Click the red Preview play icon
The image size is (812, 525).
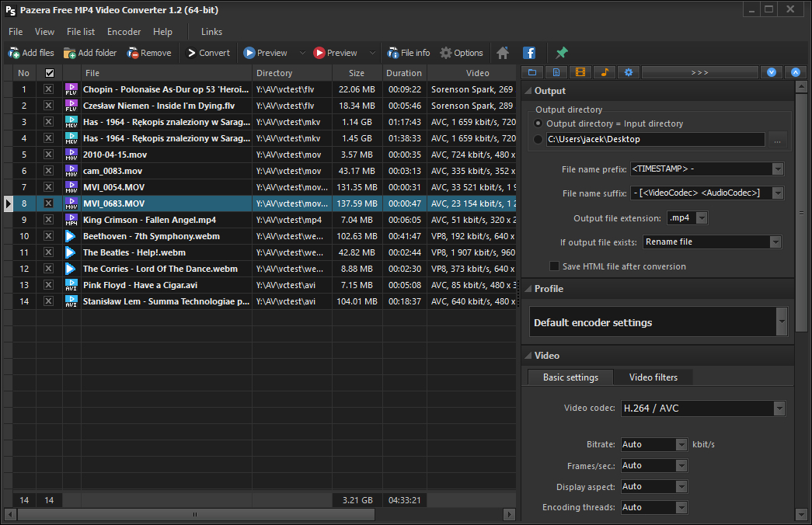[319, 53]
